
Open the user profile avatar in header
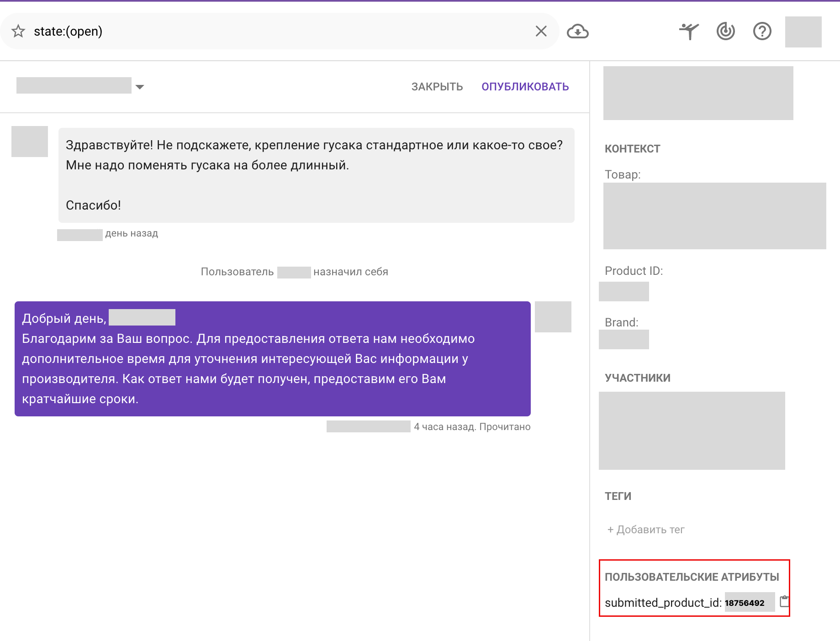click(803, 32)
